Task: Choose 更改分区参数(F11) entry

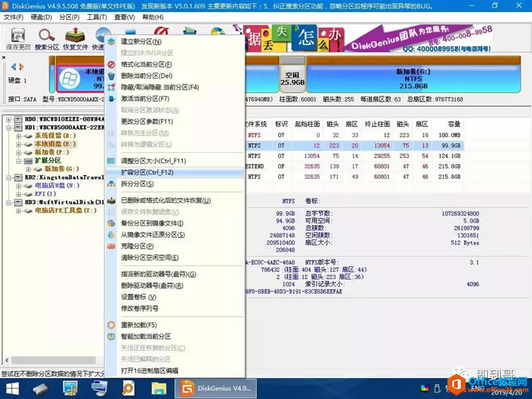Action: (147, 122)
